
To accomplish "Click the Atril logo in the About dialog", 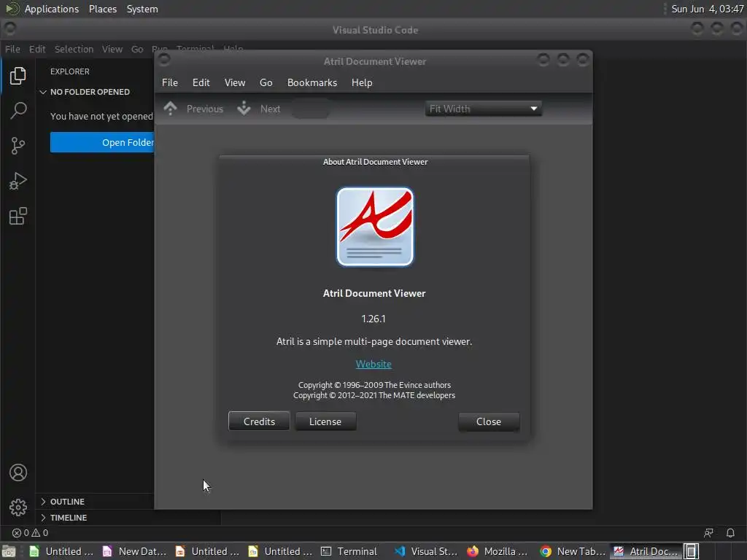I will click(x=375, y=227).
